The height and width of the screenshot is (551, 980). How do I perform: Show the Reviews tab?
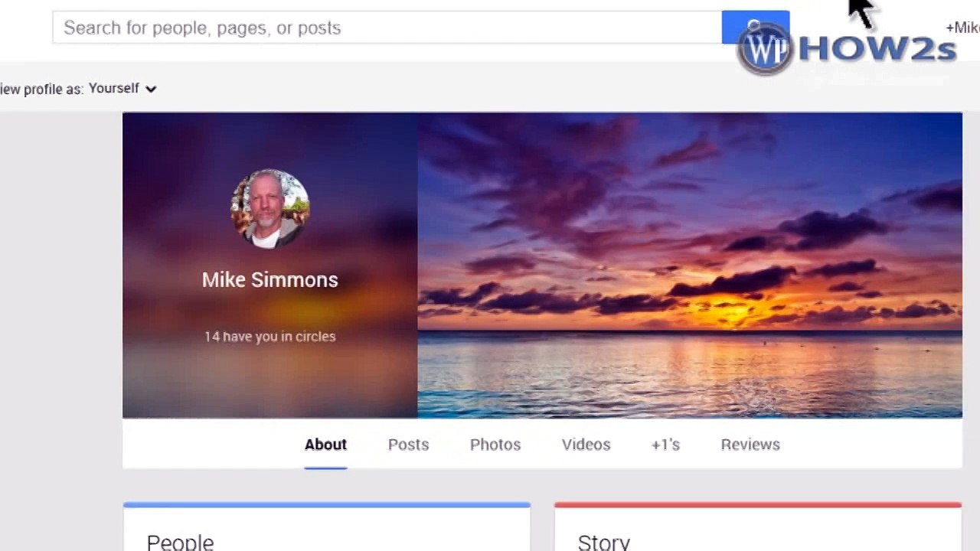click(750, 445)
